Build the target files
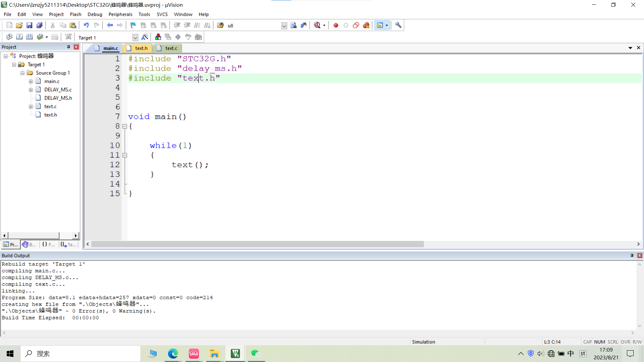Screen dimensions: 644x362 (19, 37)
